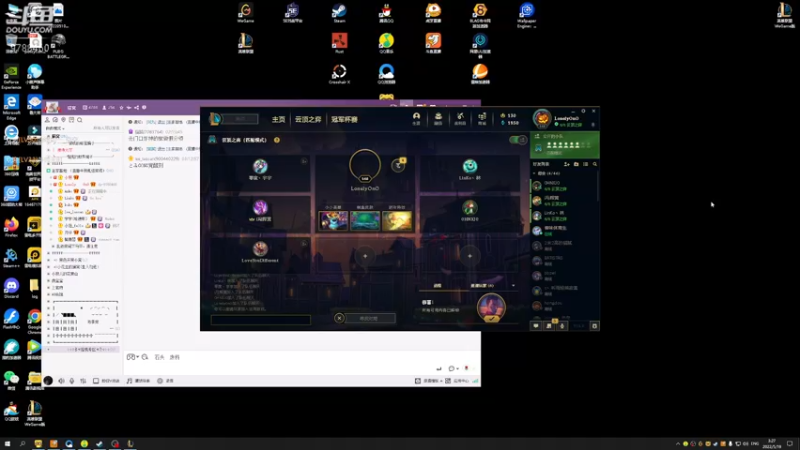Viewport: 800px width, 450px height.
Task: Open 应用中心 in the YY bottom bar
Action: coord(458,381)
